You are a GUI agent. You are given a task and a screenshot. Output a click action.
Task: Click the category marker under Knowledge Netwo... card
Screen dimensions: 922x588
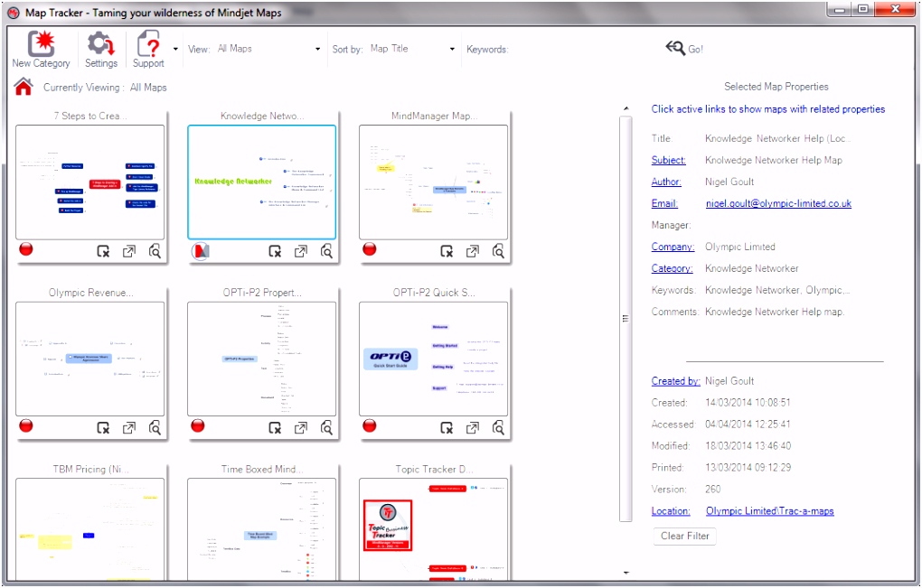coord(201,251)
